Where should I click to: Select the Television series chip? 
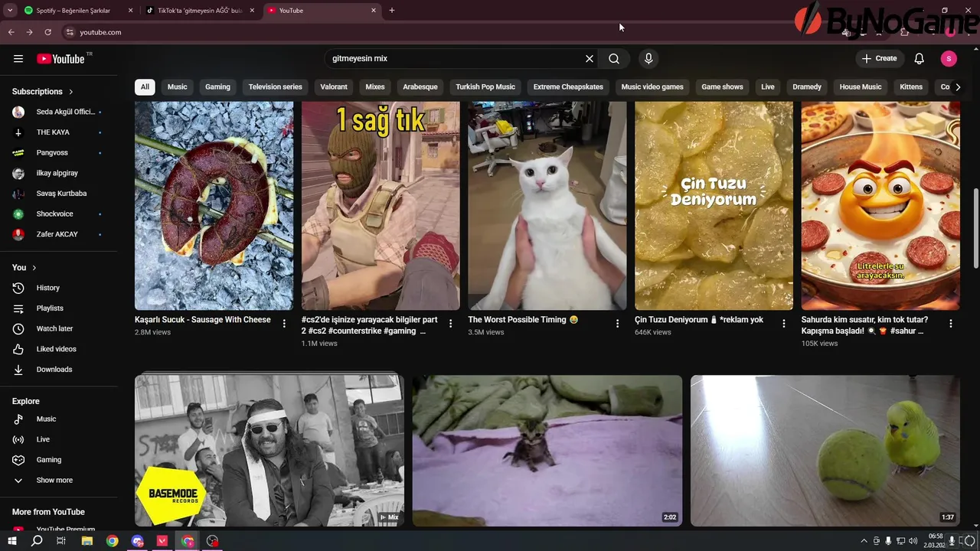coord(276,87)
